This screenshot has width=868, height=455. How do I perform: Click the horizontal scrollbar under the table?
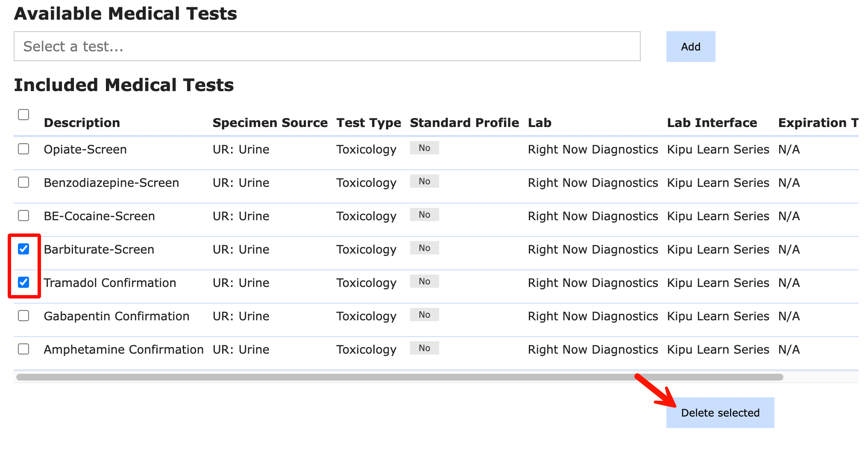399,377
